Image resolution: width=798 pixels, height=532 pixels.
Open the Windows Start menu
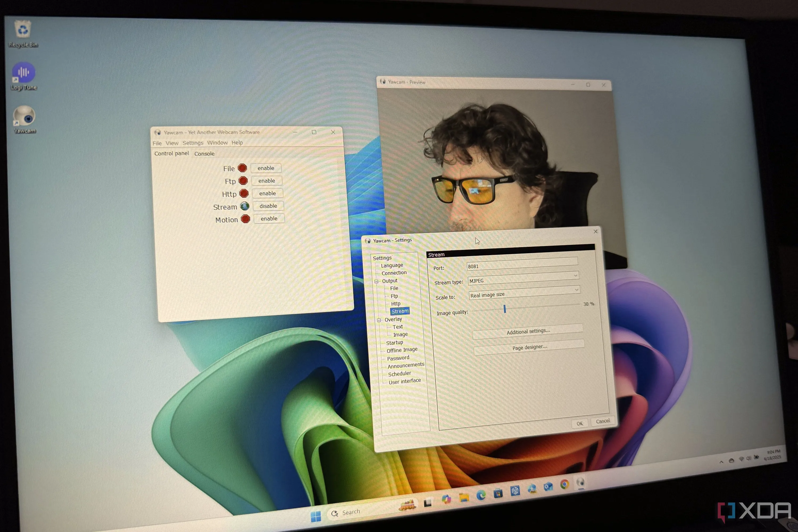click(x=316, y=516)
